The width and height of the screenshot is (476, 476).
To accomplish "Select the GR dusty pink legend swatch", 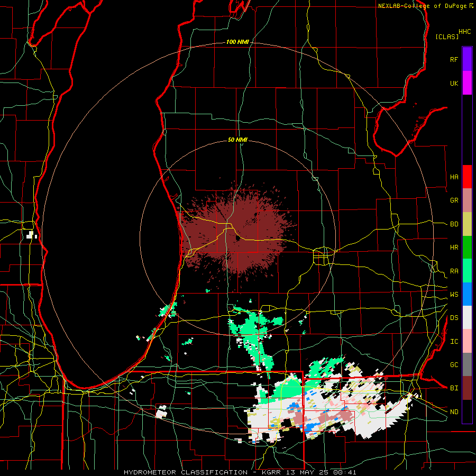I will pos(467,200).
